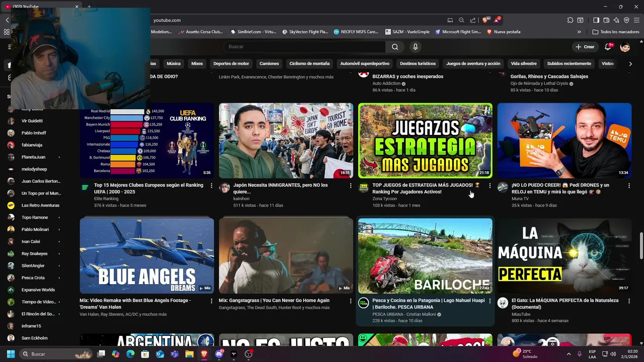This screenshot has height=362, width=644.
Task: Open Zona Tycoon channel avatar
Action: (x=363, y=188)
